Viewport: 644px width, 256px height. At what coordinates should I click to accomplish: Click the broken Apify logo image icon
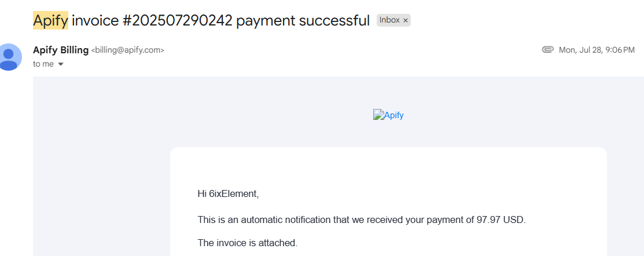378,115
